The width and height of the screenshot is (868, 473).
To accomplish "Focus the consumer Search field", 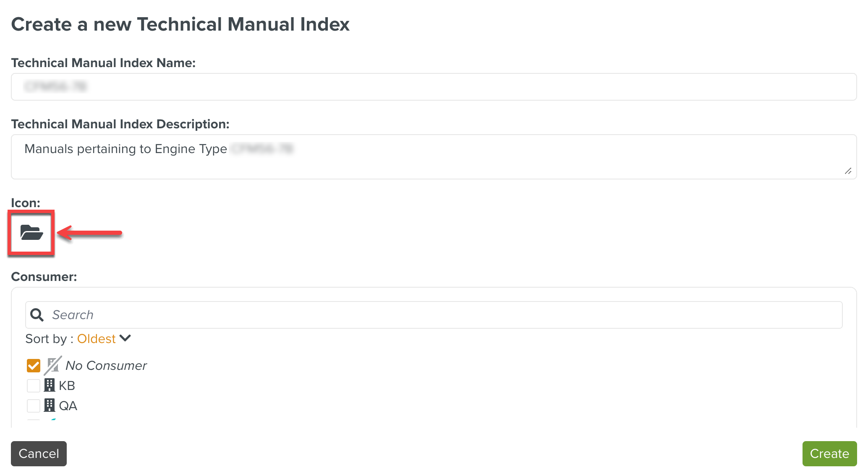I will pyautogui.click(x=445, y=315).
